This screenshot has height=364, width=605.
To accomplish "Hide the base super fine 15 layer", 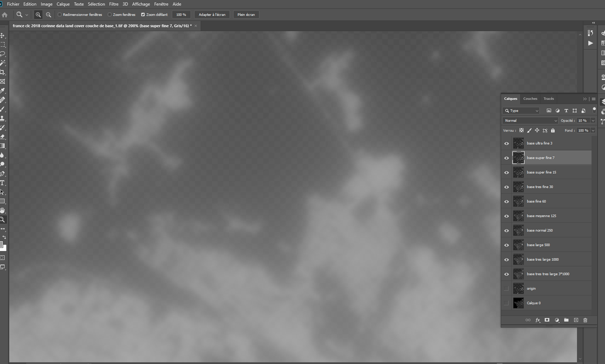I will point(507,172).
